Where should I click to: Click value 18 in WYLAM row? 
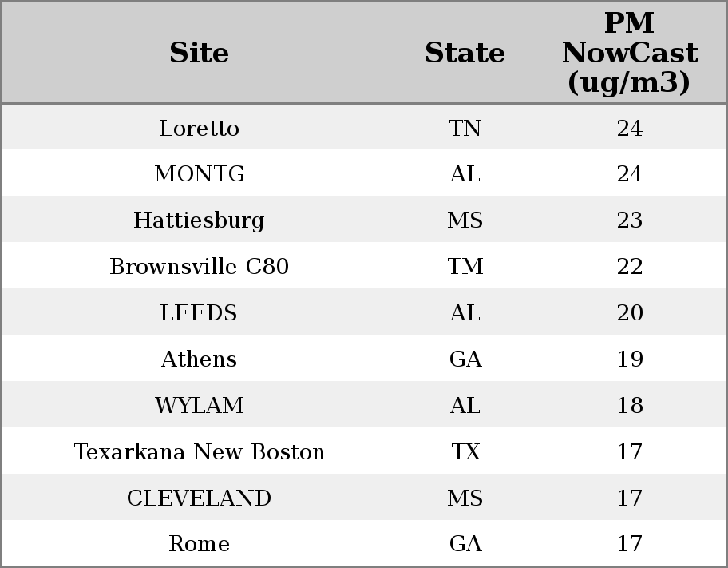pos(630,405)
